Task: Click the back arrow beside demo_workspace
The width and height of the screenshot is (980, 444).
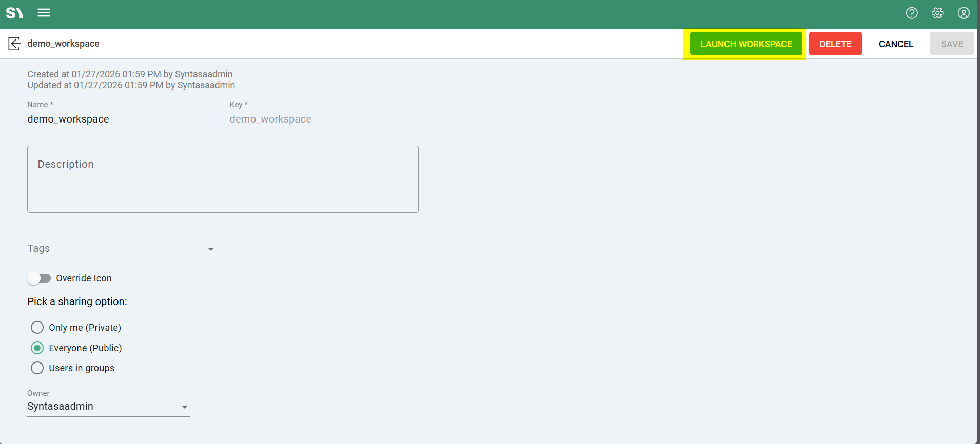Action: [14, 44]
